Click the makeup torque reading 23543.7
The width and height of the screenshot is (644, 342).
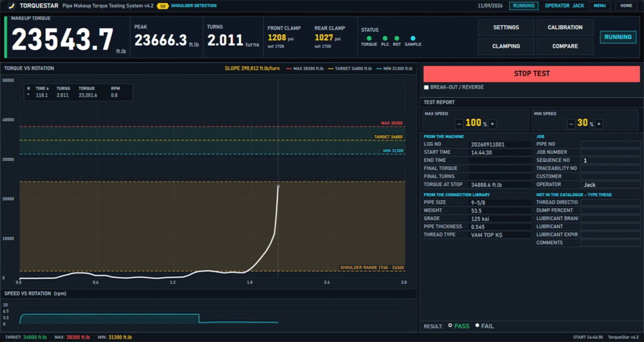tap(62, 40)
